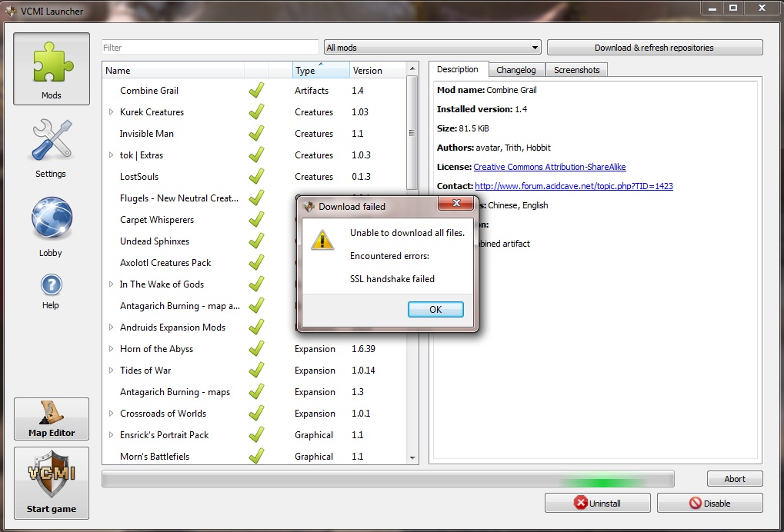Click the green checkmark for Invisible Man
Viewport: 784px width, 532px height.
point(256,133)
